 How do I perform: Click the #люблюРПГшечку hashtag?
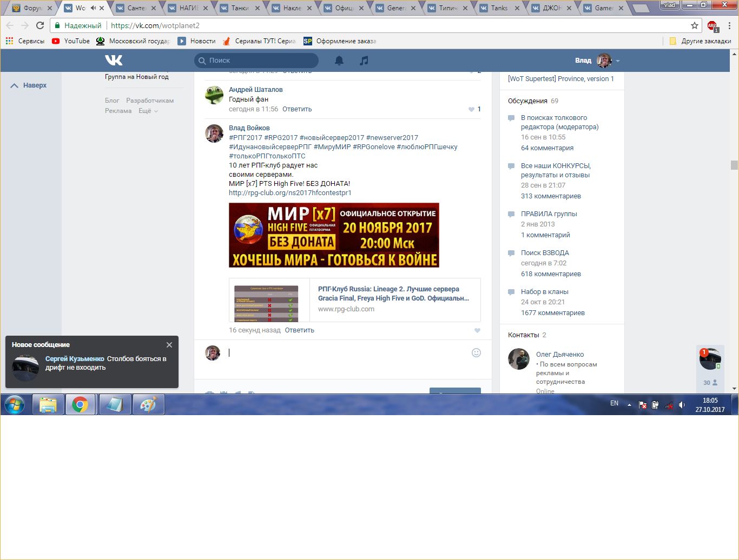click(427, 147)
